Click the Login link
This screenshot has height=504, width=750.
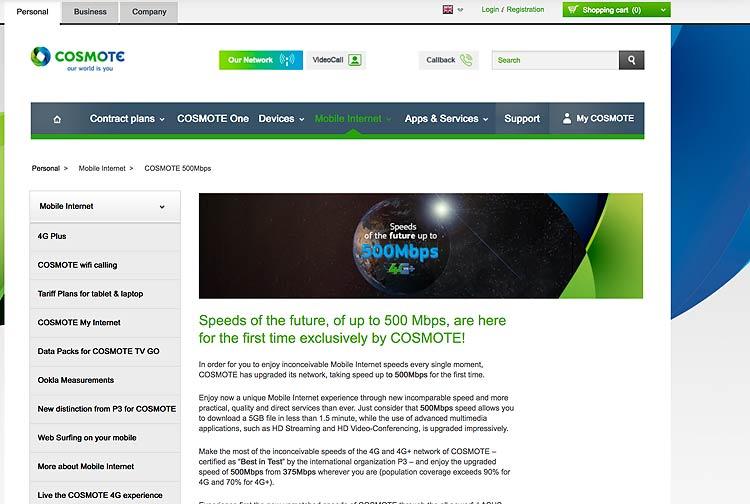click(490, 10)
